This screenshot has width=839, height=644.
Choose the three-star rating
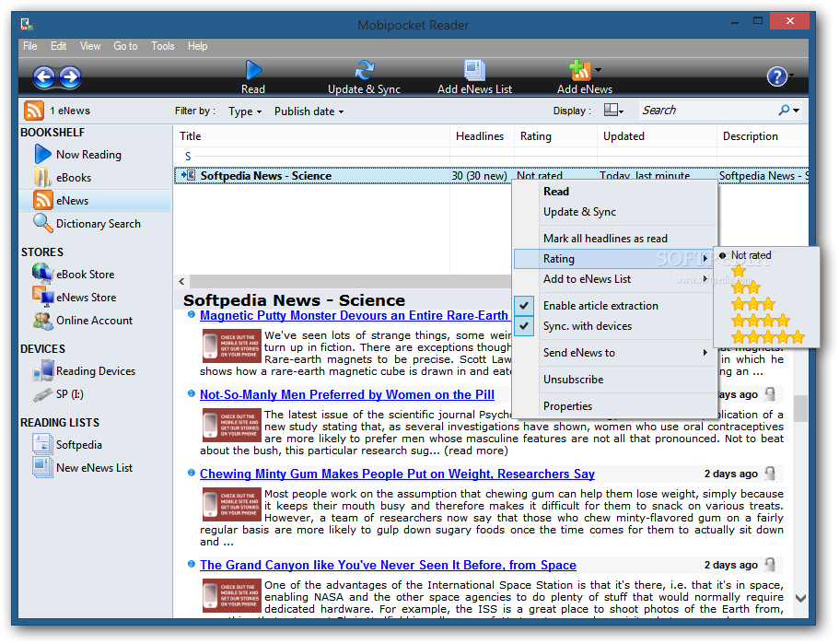753,304
